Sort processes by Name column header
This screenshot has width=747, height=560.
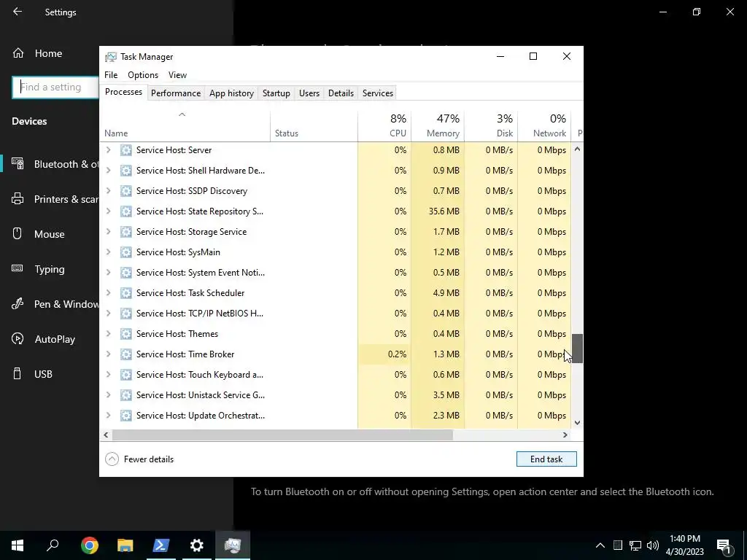click(x=185, y=125)
